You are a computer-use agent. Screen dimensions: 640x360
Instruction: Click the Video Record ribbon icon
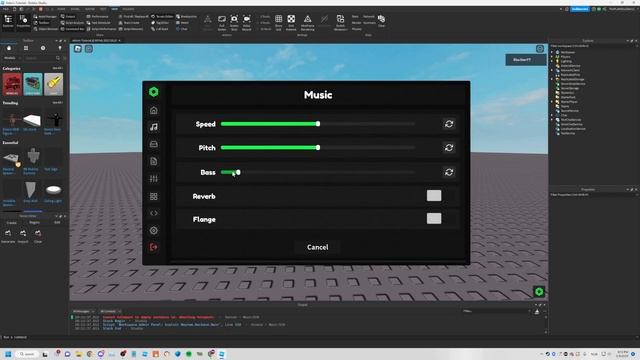pyautogui.click(x=247, y=23)
